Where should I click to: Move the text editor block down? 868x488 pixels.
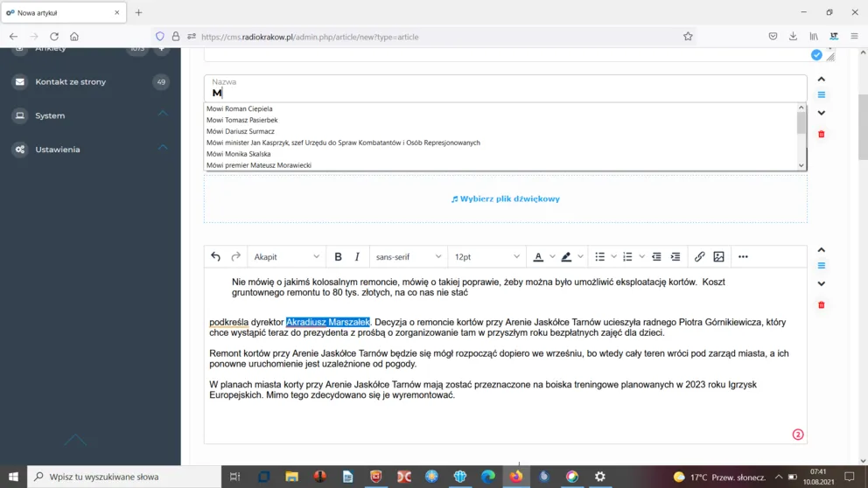[822, 284]
